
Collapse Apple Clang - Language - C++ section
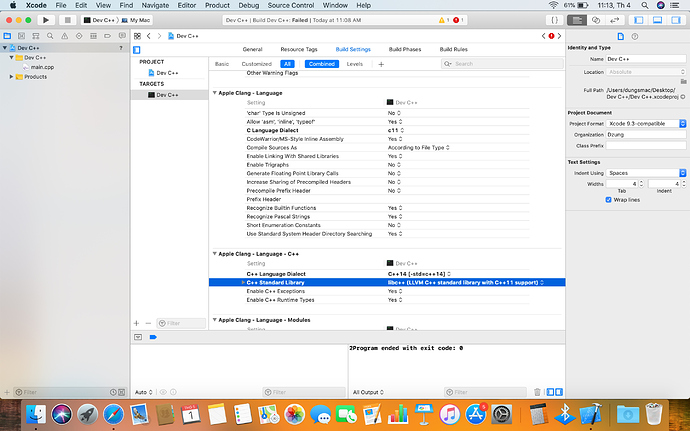215,254
